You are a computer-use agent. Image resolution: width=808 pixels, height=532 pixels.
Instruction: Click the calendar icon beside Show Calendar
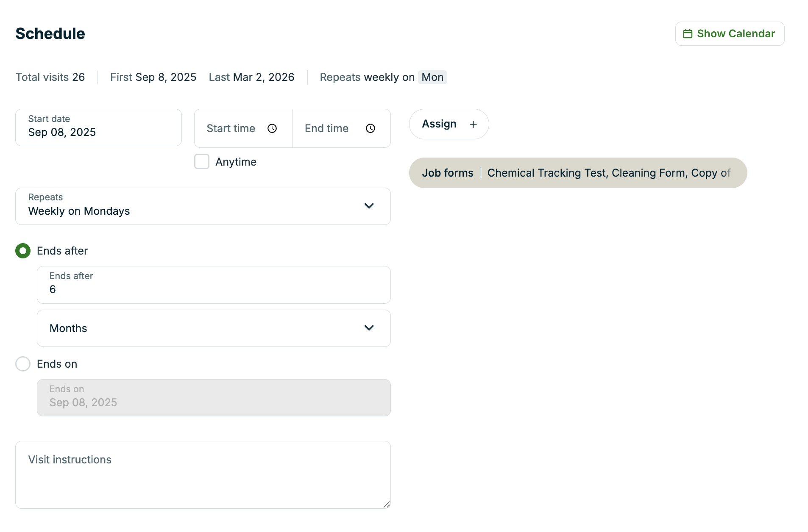[687, 34]
